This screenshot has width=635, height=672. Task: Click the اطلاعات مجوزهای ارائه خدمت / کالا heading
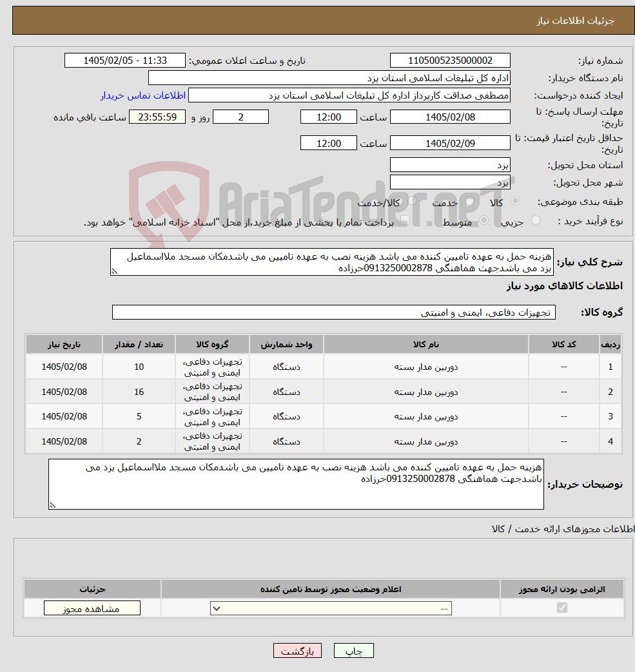563,529
